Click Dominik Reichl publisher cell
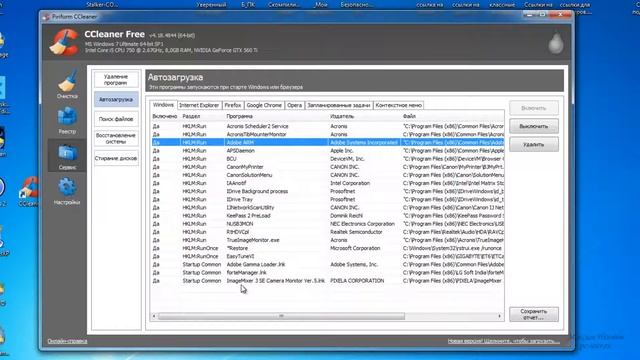 (x=346, y=216)
